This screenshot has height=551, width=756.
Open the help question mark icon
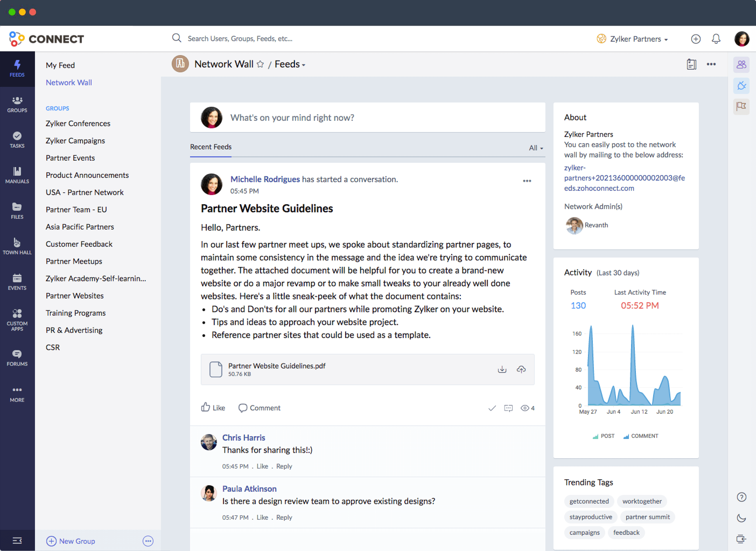pyautogui.click(x=741, y=497)
